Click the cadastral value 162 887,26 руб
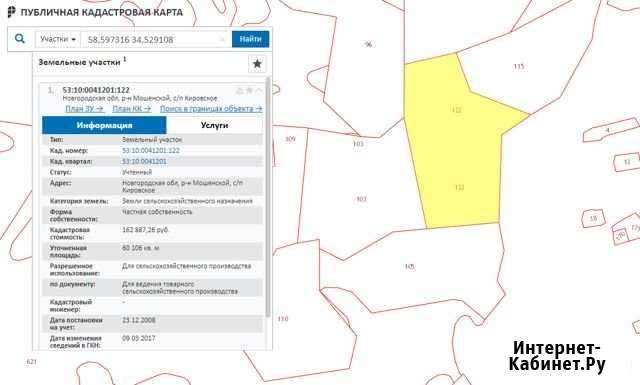This screenshot has width=640, height=385. [145, 230]
